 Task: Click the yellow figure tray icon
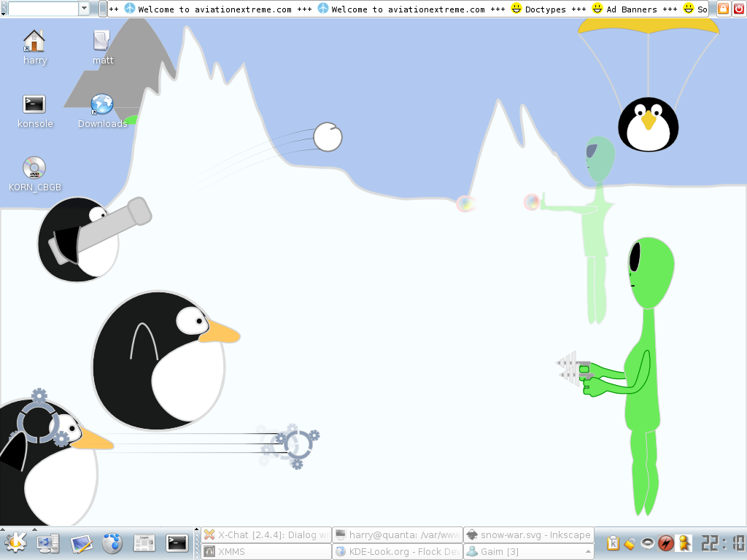click(684, 542)
